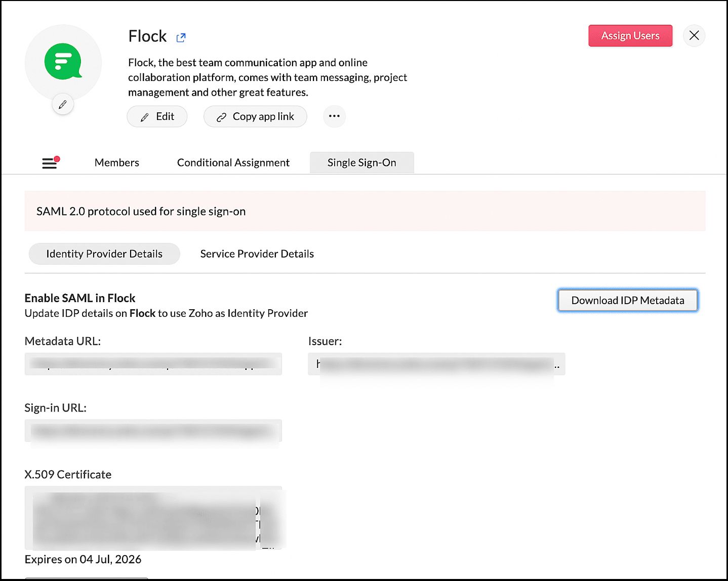Open the three-dots more options menu
The image size is (728, 581).
tap(334, 116)
